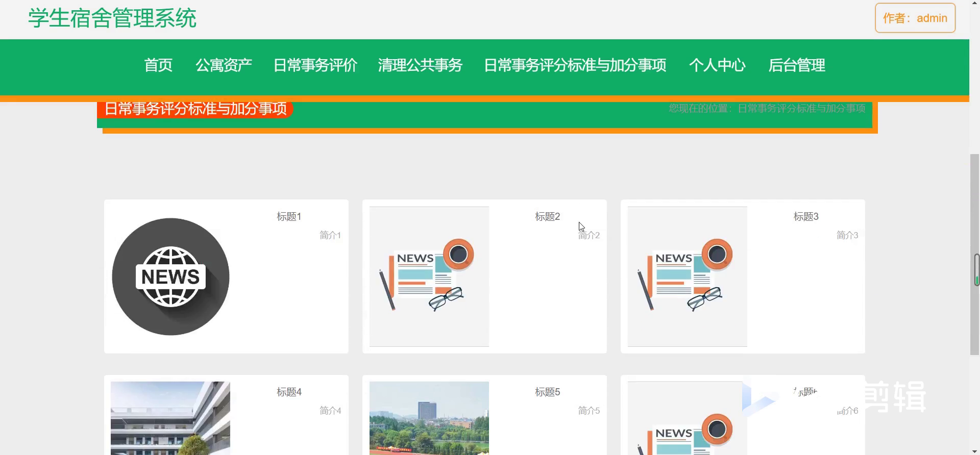This screenshot has height=455, width=980.
Task: Click the 标题3 title text
Action: click(806, 217)
